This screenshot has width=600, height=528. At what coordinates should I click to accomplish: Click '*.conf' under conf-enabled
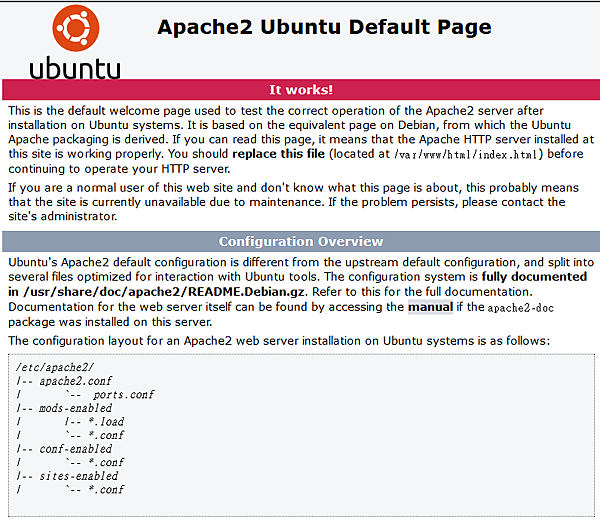pos(106,462)
